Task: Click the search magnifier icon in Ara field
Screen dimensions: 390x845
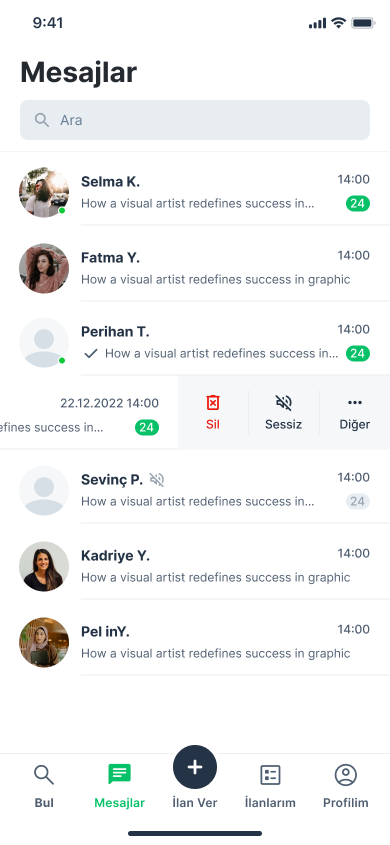Action: 42,120
